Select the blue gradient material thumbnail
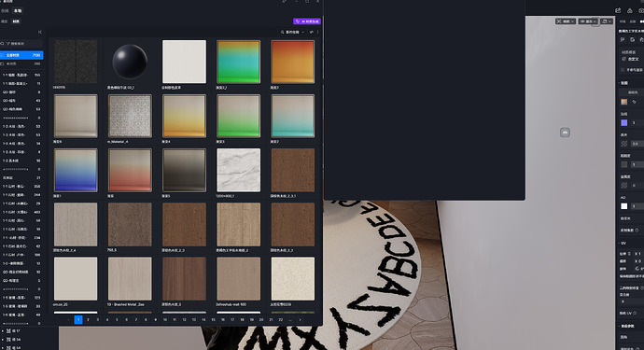The width and height of the screenshot is (644, 350). (76, 170)
